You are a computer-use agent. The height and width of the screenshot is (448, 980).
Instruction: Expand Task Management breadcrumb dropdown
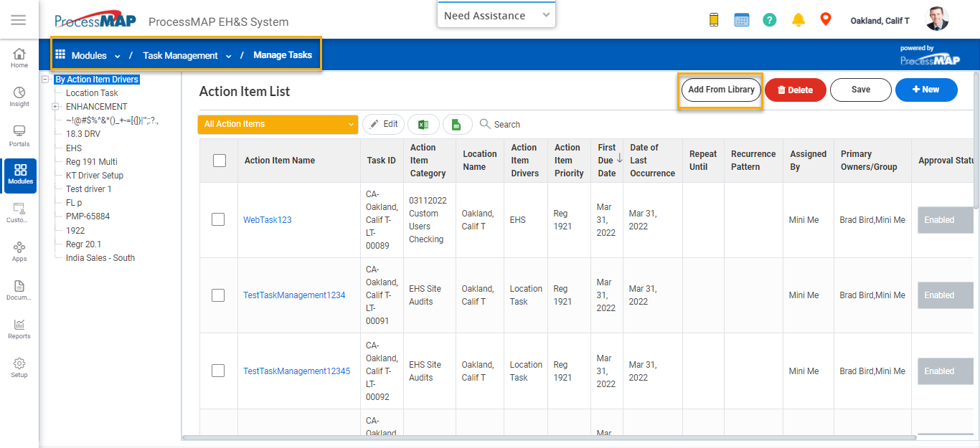[x=229, y=56]
